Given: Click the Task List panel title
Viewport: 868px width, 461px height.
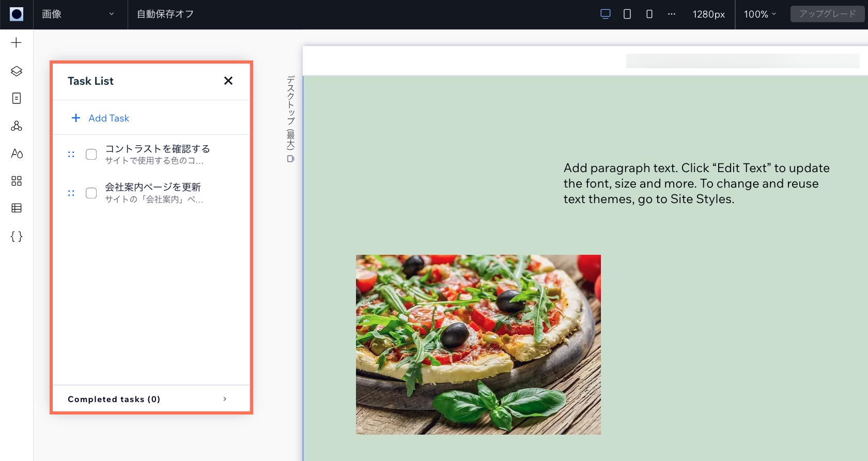Looking at the screenshot, I should click(90, 81).
